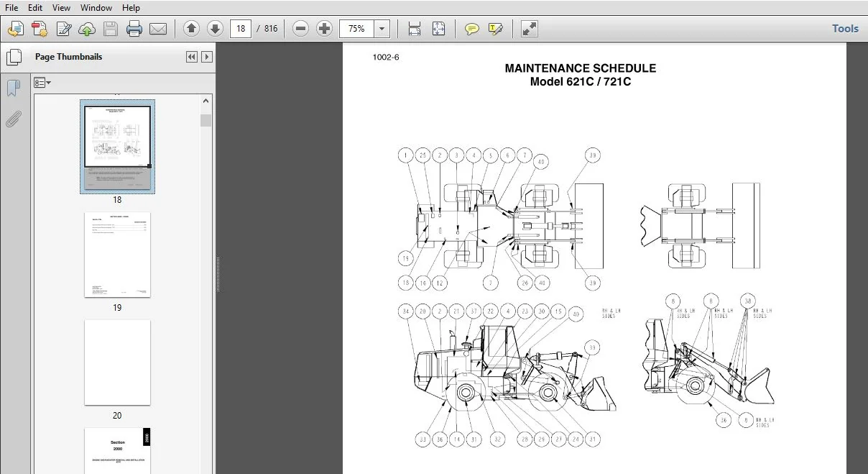Select the page 20 thumbnail

117,363
